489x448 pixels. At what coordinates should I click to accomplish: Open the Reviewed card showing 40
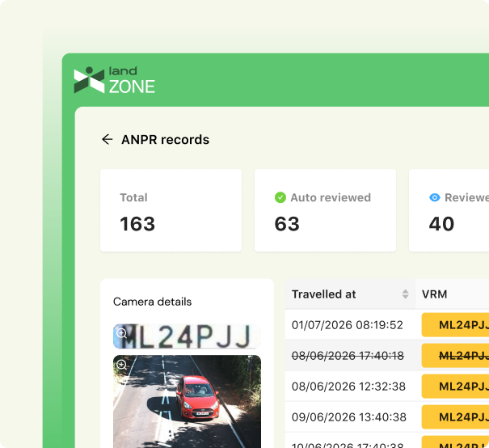click(x=449, y=210)
